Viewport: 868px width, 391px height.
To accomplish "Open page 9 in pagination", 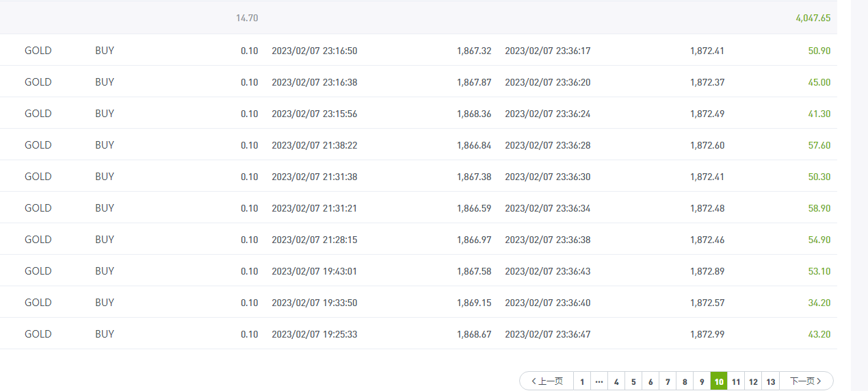I will 702,381.
